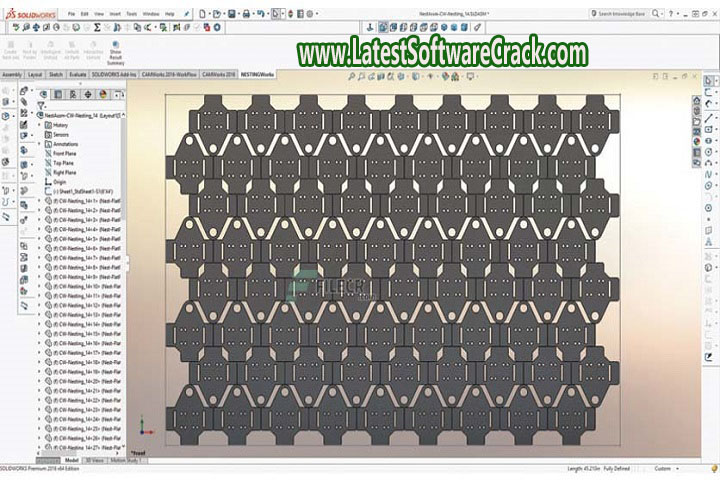Click Show Result Summary button
Viewport: 720px width, 480px height.
click(x=115, y=53)
